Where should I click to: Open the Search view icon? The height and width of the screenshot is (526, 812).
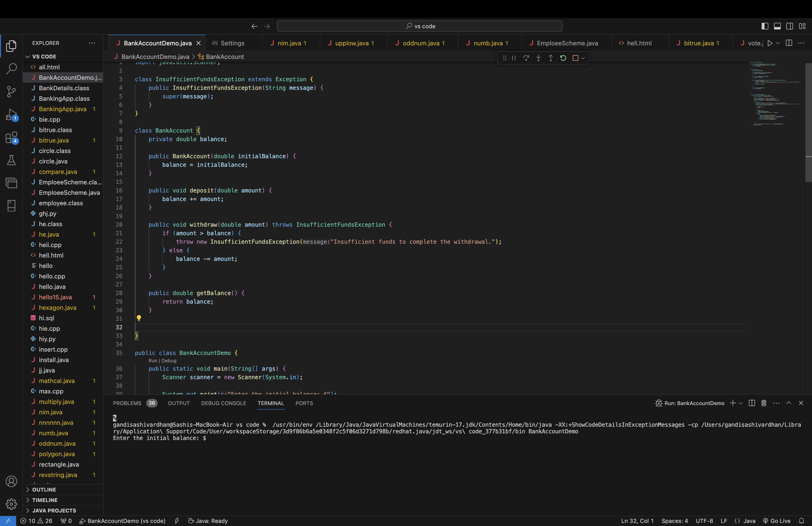coord(11,69)
